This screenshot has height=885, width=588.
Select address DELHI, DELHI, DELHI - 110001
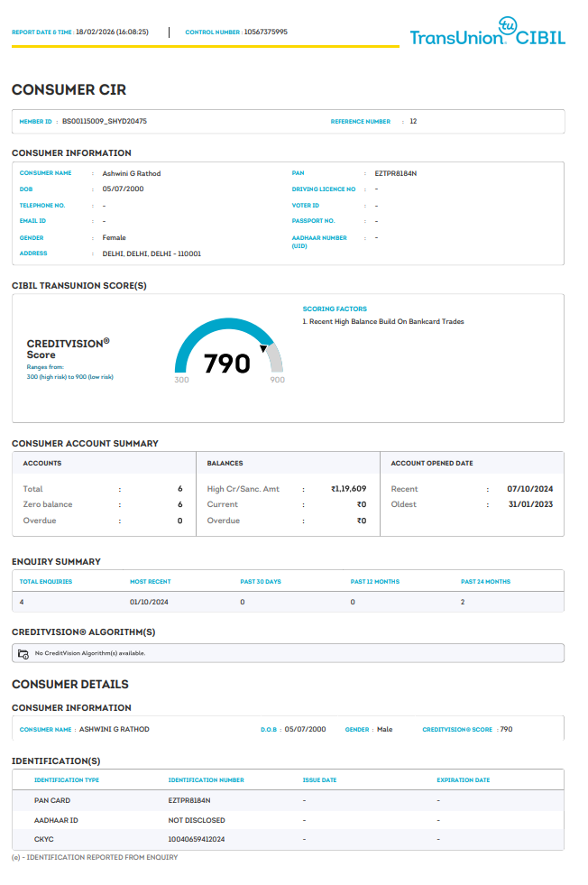[152, 254]
